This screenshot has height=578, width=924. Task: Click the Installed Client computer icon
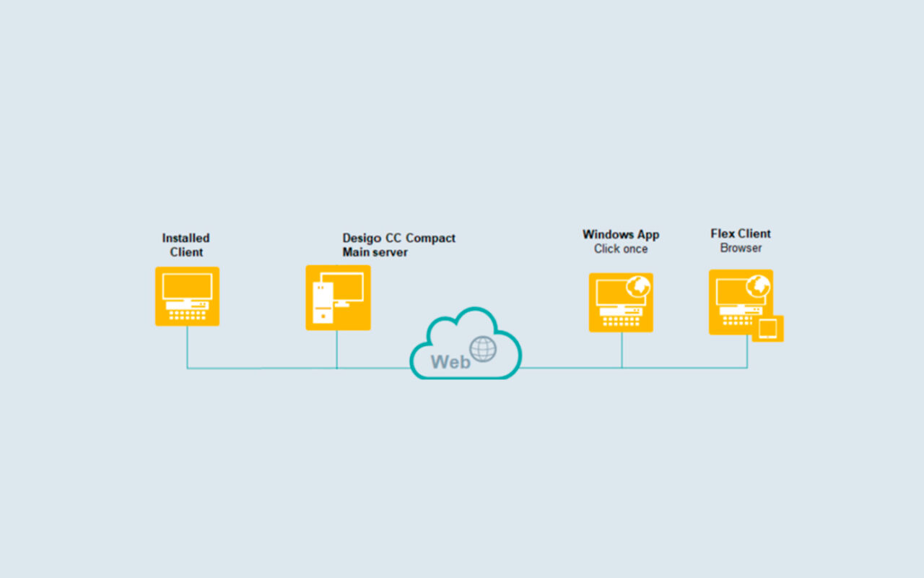187,296
